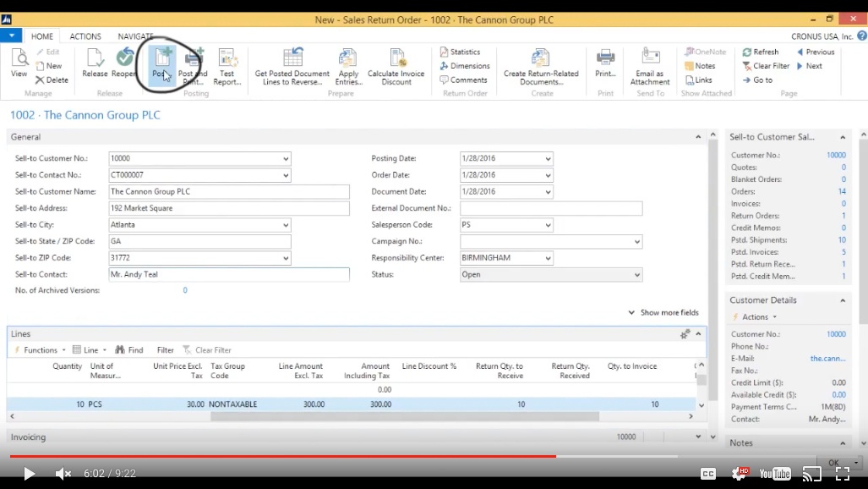Viewport: 868px width, 489px height.
Task: Release the sales return order
Action: pyautogui.click(x=95, y=63)
